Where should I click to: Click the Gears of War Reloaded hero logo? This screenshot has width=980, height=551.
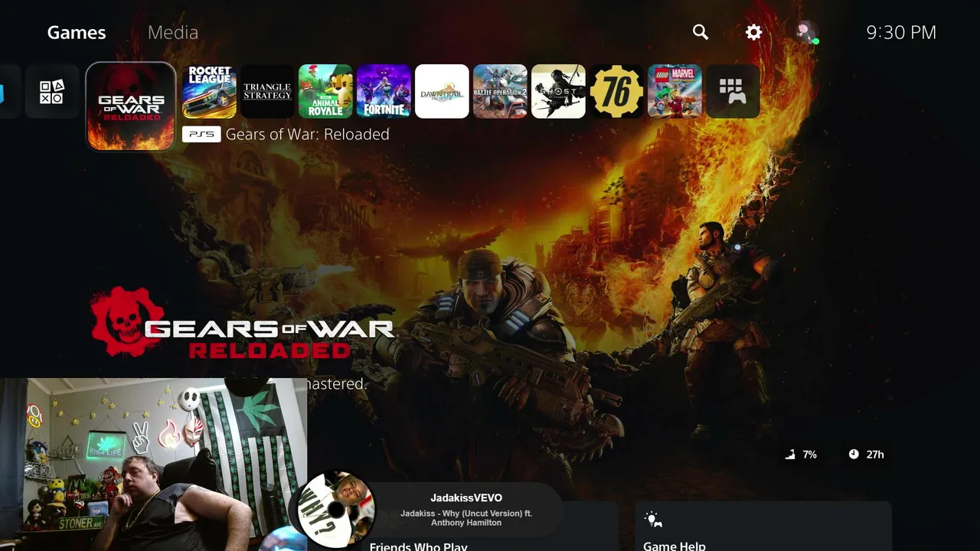(x=242, y=324)
